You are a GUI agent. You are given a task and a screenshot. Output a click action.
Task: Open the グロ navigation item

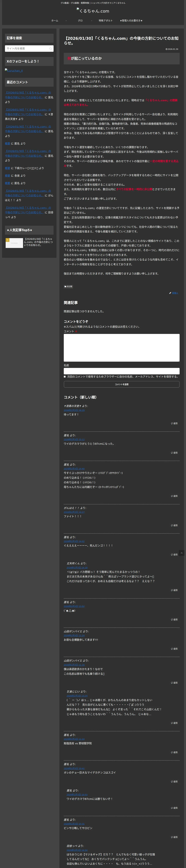pos(80,21)
